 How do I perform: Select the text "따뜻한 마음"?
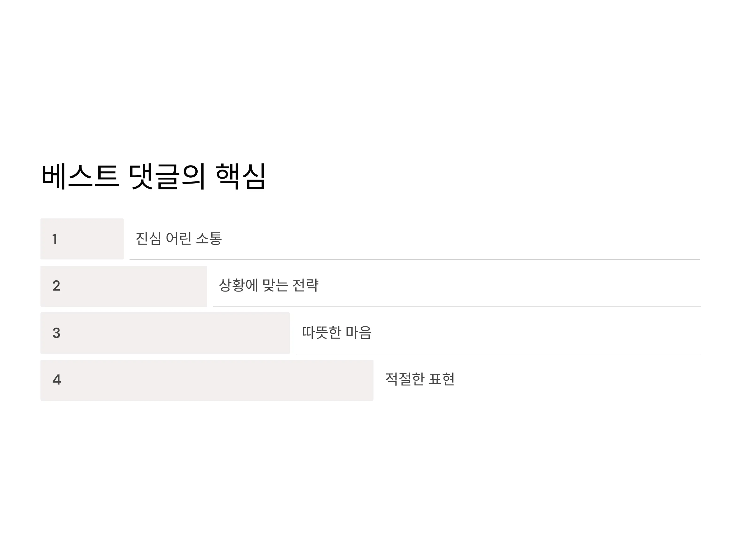tap(337, 333)
